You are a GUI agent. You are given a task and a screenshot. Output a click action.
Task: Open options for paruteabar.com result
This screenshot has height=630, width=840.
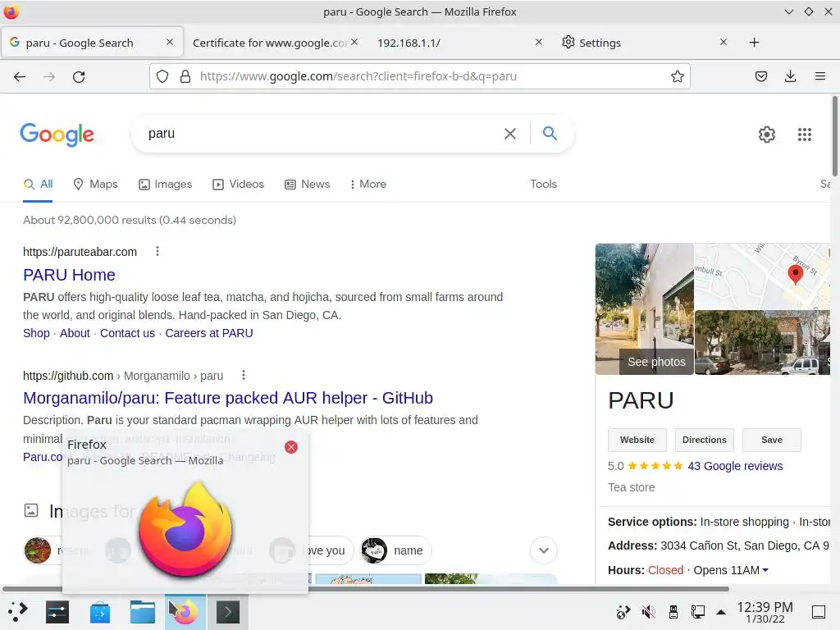tap(157, 251)
